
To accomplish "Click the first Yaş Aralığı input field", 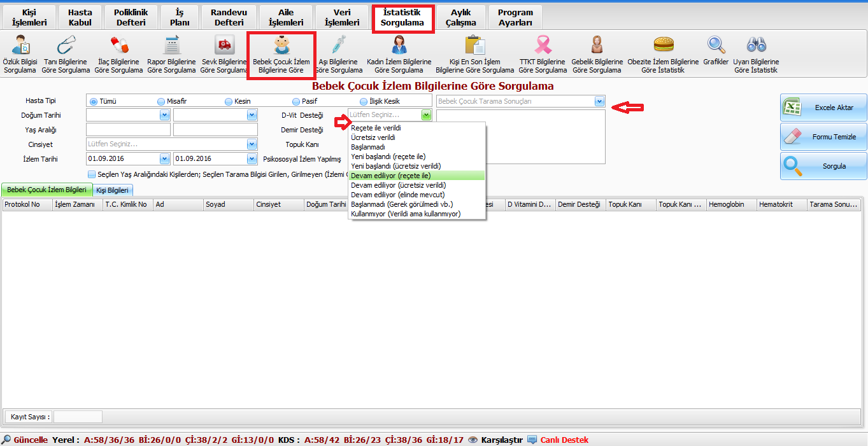I will [128, 130].
